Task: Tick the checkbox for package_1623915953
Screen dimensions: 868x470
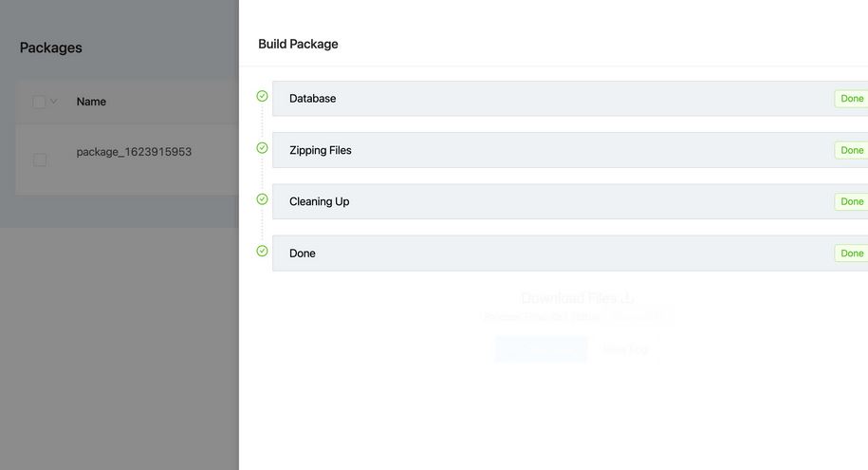Action: (x=40, y=160)
